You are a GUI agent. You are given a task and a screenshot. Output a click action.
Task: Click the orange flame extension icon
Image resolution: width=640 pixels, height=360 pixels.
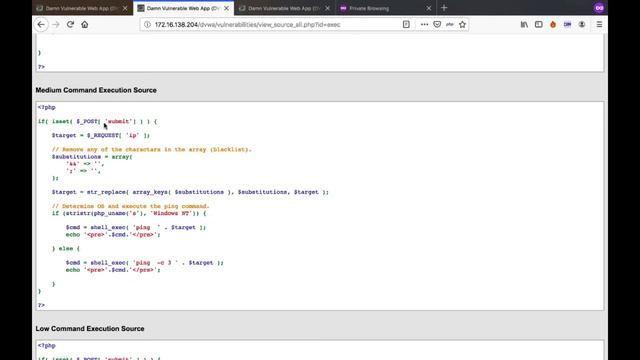553,24
